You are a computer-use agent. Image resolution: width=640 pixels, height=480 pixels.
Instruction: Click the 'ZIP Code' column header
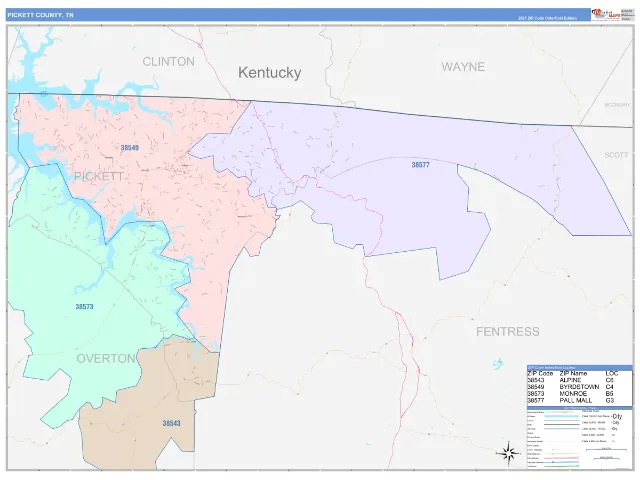point(540,373)
